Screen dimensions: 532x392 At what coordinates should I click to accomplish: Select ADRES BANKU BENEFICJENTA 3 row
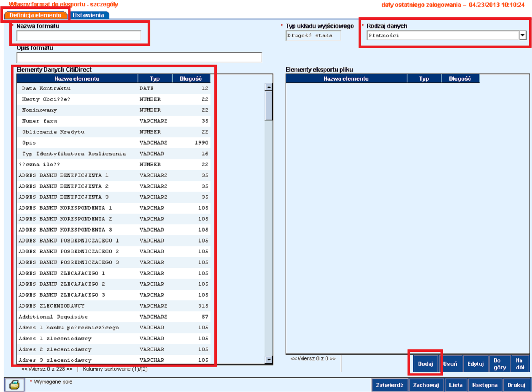pos(113,197)
